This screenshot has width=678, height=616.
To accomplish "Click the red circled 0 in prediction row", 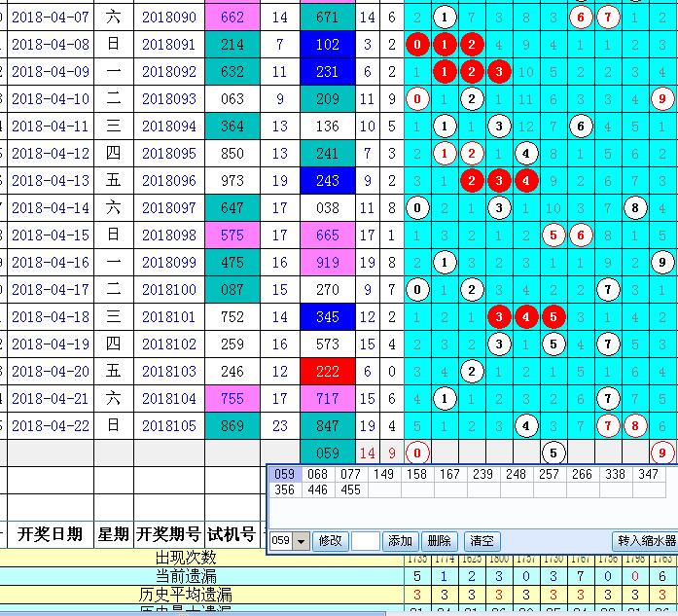I will (417, 452).
